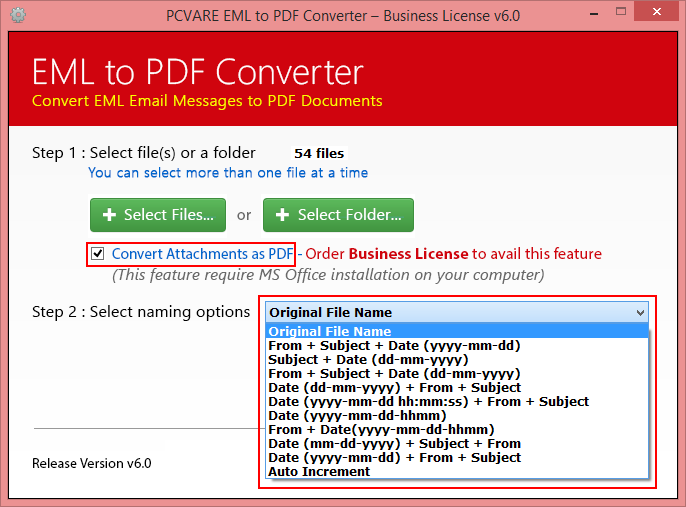Click the Select Folder button

coord(338,215)
